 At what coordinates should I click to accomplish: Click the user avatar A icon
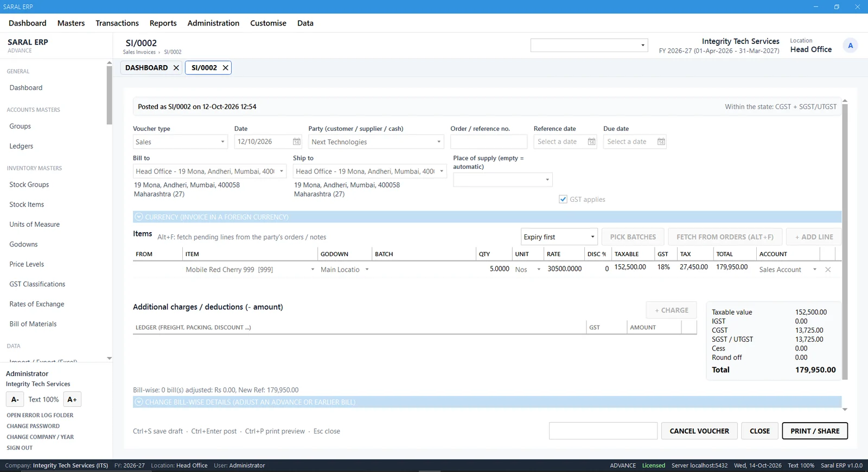click(x=850, y=46)
